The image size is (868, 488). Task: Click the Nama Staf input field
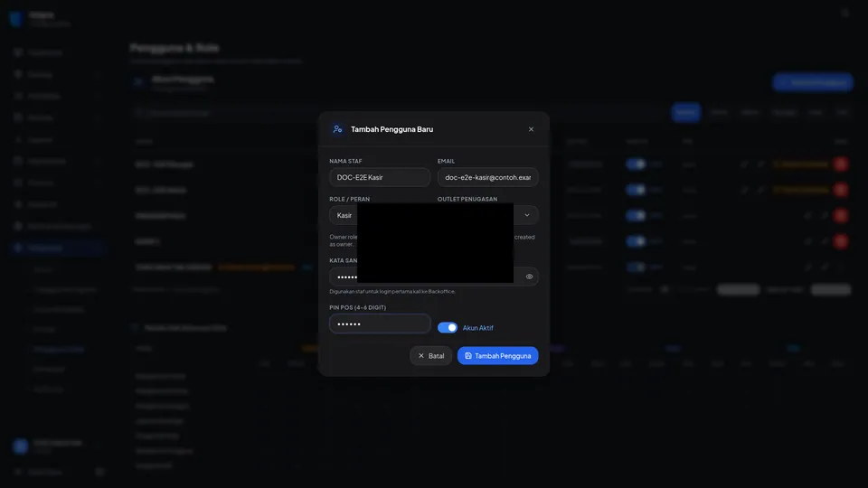[380, 178]
